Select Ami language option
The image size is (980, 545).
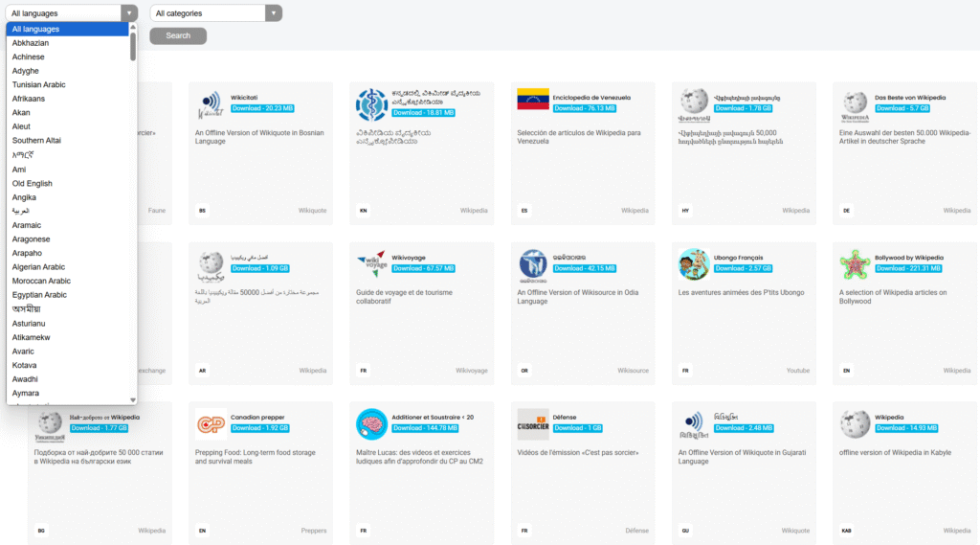click(68, 170)
